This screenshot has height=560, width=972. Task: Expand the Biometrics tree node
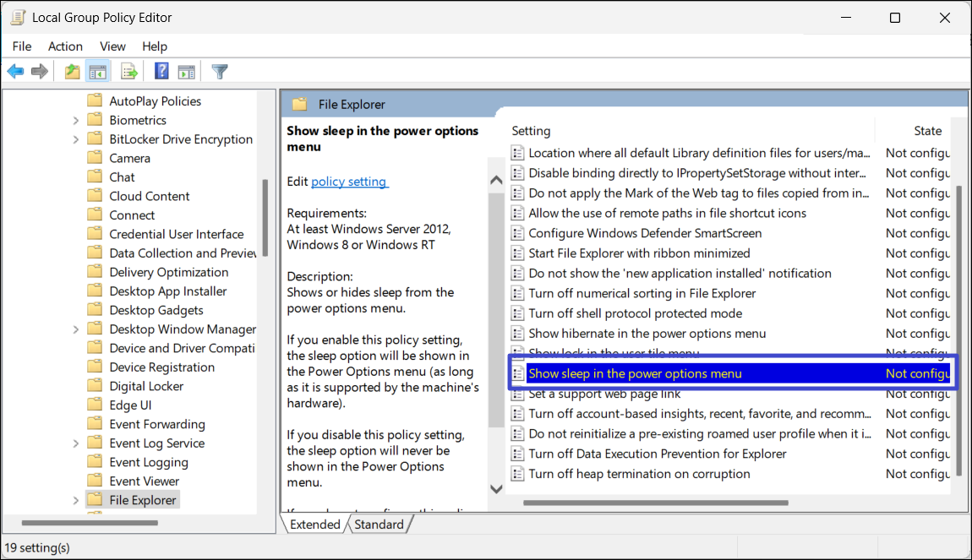pos(76,121)
